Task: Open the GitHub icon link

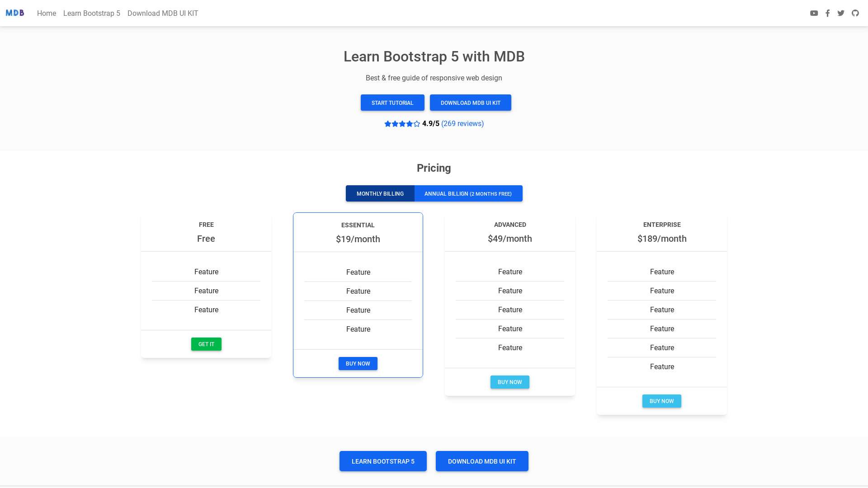Action: tap(855, 13)
